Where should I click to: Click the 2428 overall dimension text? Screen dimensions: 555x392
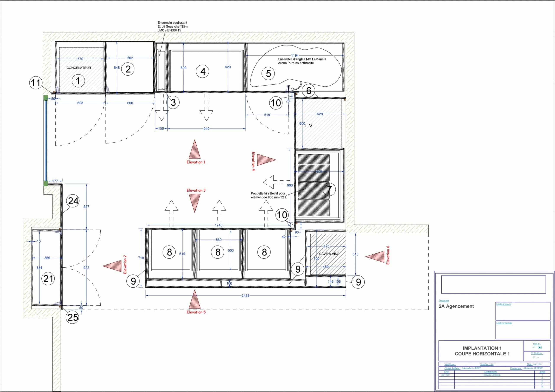pyautogui.click(x=245, y=295)
